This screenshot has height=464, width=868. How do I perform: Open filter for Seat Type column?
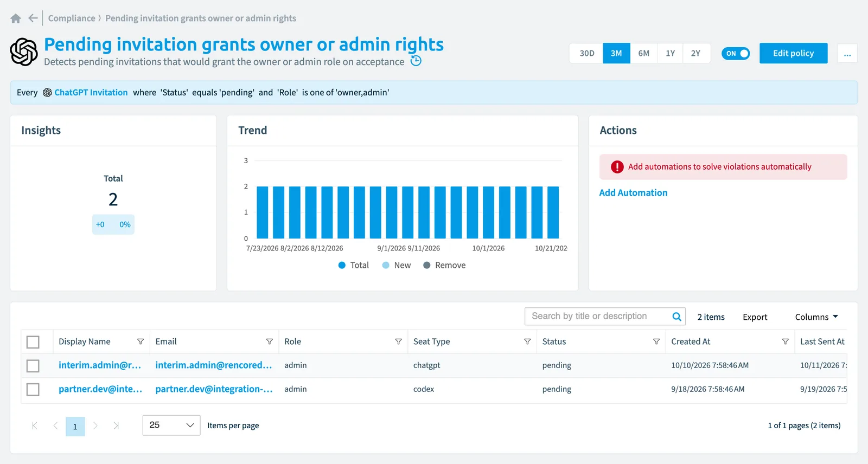527,341
